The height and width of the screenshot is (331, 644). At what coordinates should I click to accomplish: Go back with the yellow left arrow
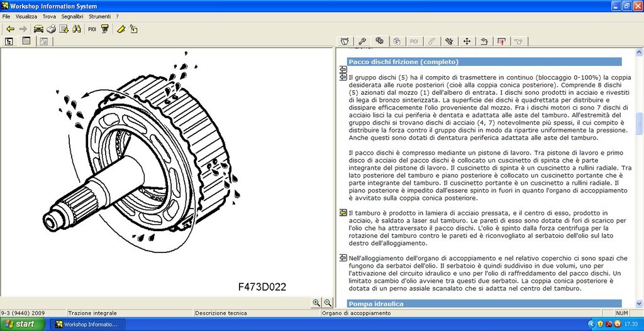tap(10, 29)
